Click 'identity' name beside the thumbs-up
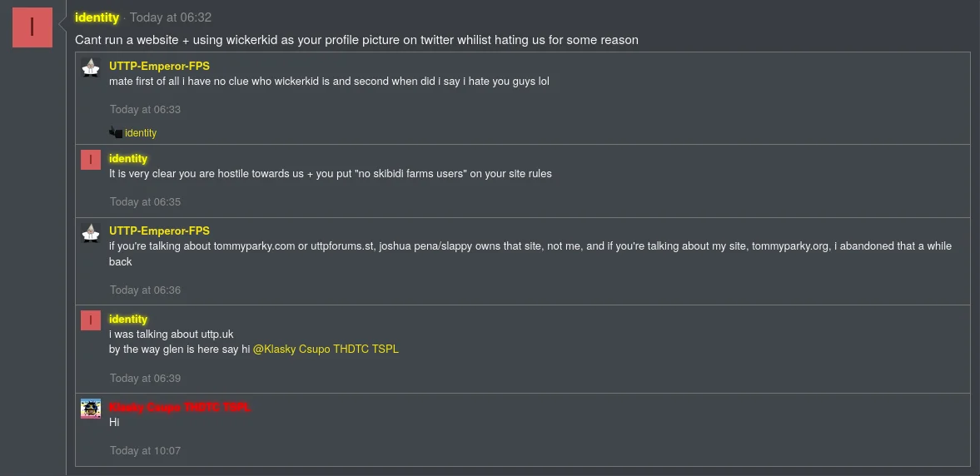Viewport: 980px width, 476px height. point(141,133)
